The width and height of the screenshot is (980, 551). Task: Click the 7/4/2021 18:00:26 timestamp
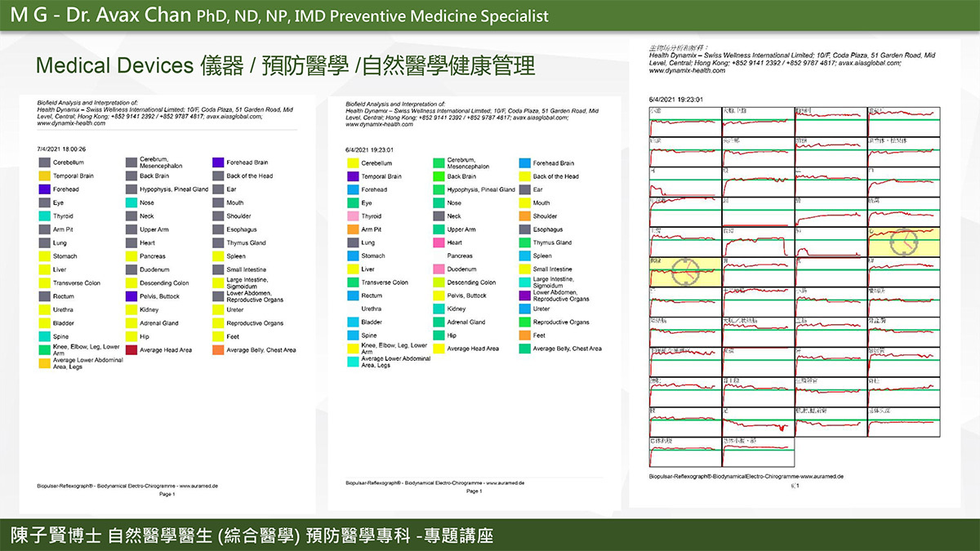click(x=62, y=149)
